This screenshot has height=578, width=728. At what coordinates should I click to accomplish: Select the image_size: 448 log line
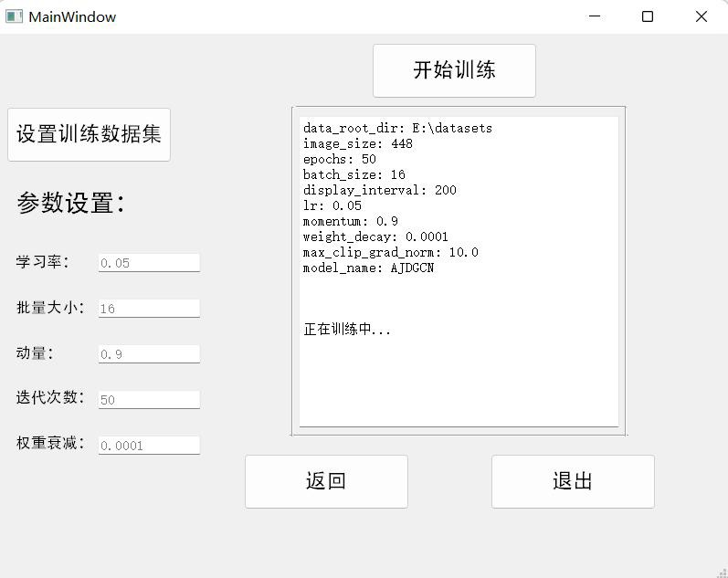(x=357, y=144)
